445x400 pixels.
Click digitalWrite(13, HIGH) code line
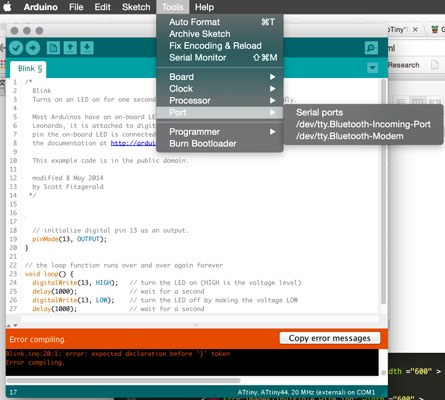coord(75,283)
